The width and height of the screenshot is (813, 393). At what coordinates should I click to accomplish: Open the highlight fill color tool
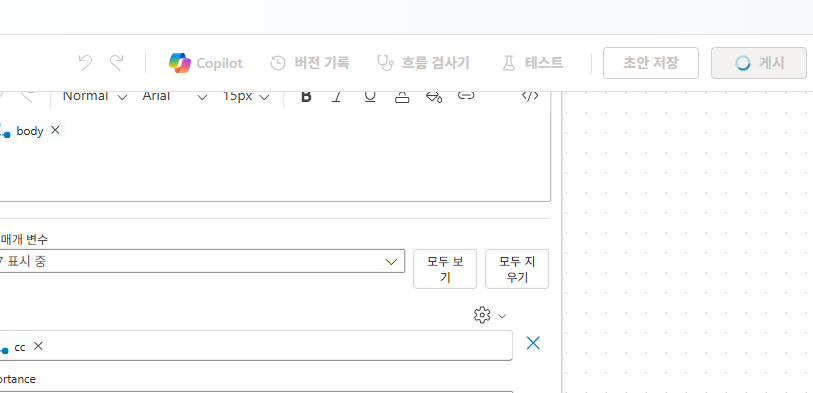434,96
